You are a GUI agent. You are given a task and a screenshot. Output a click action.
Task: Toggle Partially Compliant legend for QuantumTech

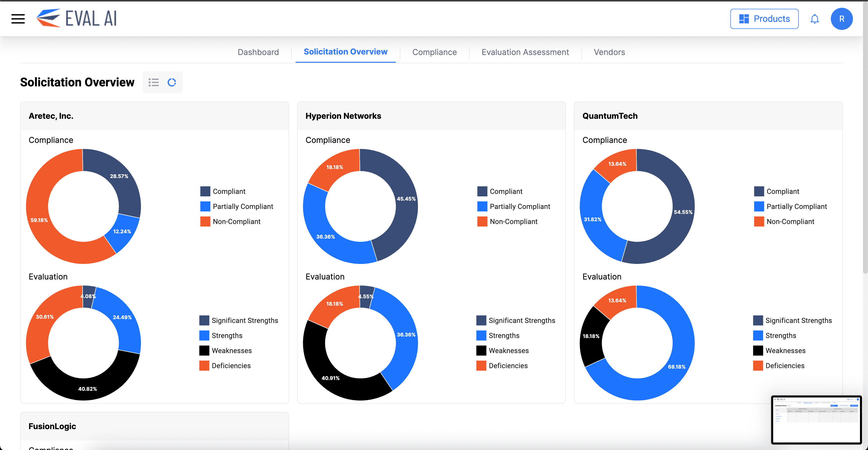coord(790,206)
